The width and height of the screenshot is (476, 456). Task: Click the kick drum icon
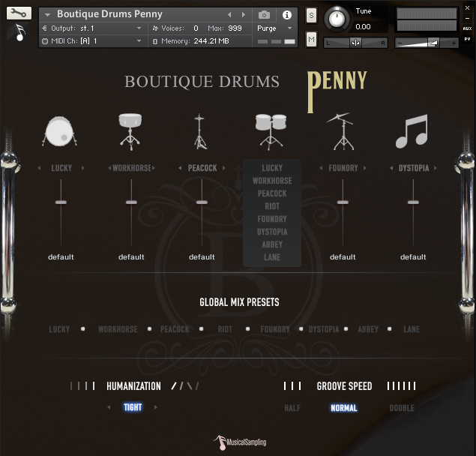point(60,131)
